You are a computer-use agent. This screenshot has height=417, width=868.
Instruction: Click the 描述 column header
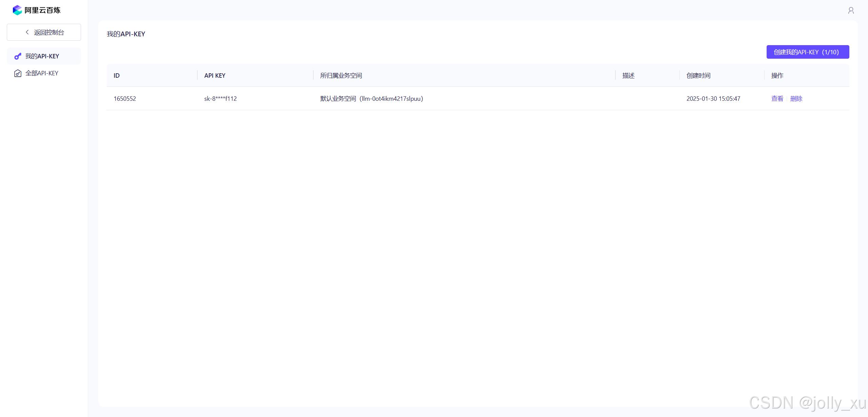628,76
